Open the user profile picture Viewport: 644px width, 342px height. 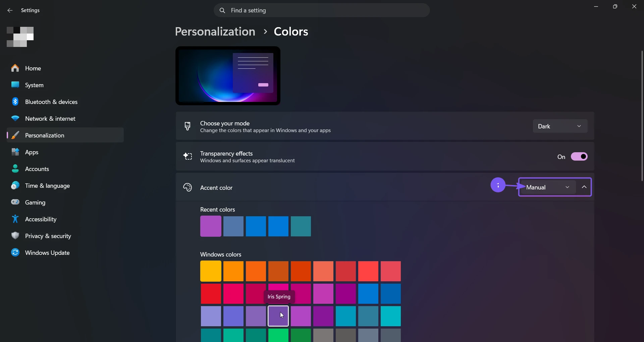[20, 37]
